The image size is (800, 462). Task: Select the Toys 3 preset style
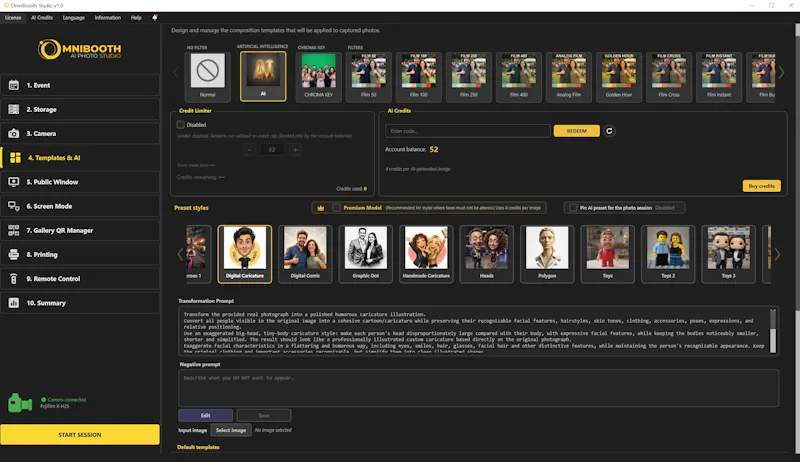click(729, 254)
